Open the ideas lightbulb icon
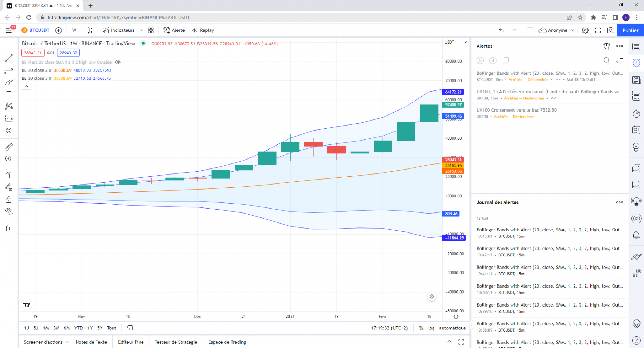The height and width of the screenshot is (348, 644). (x=636, y=147)
